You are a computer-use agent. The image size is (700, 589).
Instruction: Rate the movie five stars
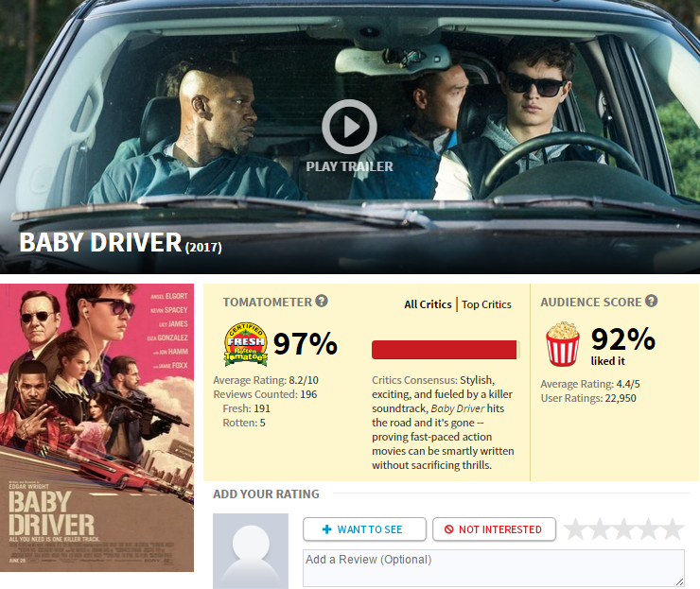tap(672, 529)
